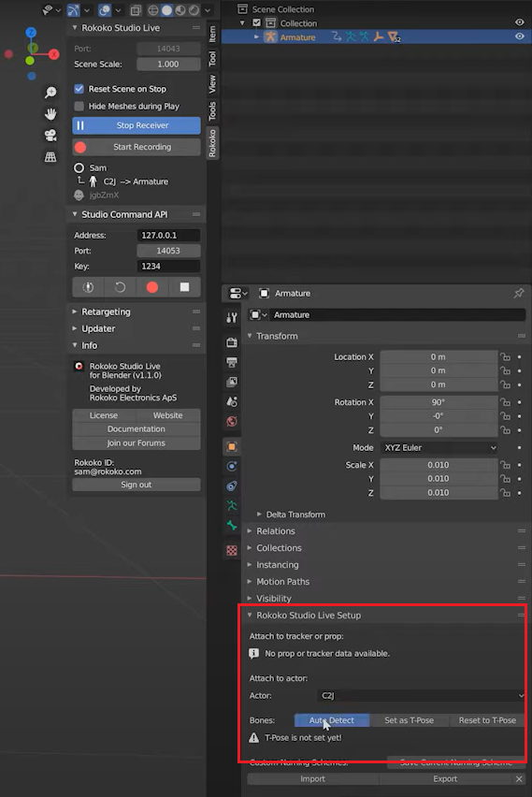
Task: Toggle show gizmo icon
Action: [74, 9]
